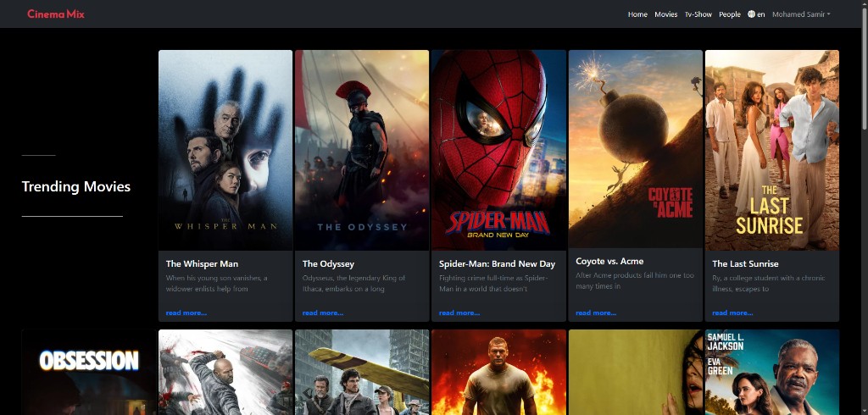This screenshot has width=868, height=415.
Task: Click the 'The Whisper Man' title
Action: [202, 264]
